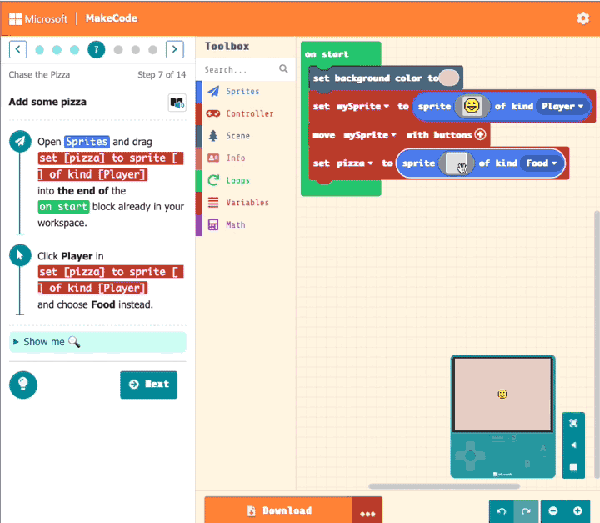
Task: Open the Loops toolbox category
Action: point(245,180)
